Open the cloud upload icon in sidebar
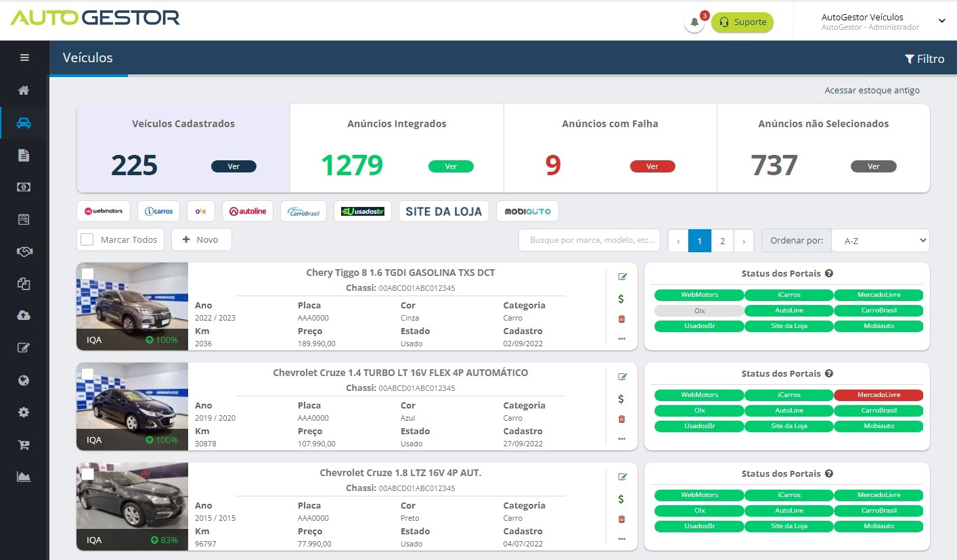This screenshot has width=957, height=560. 24,316
